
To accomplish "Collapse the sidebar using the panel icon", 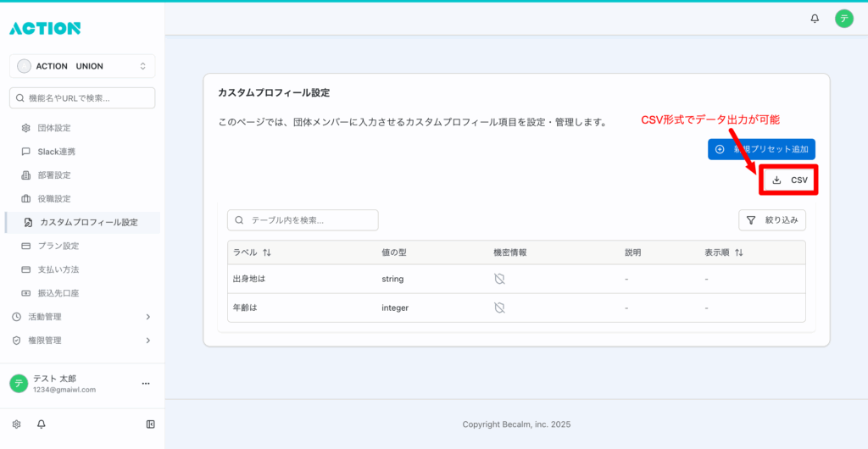I will pyautogui.click(x=150, y=424).
